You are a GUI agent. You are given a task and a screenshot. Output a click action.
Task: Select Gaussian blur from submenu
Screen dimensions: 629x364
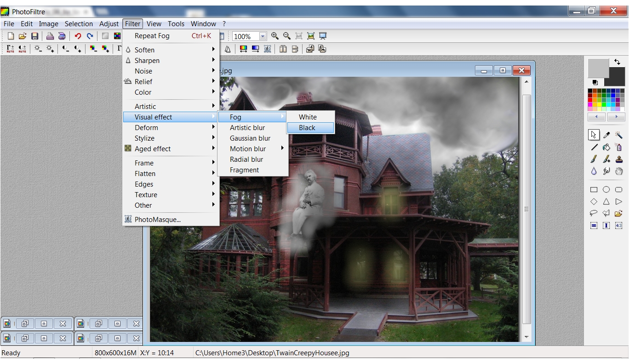252,138
